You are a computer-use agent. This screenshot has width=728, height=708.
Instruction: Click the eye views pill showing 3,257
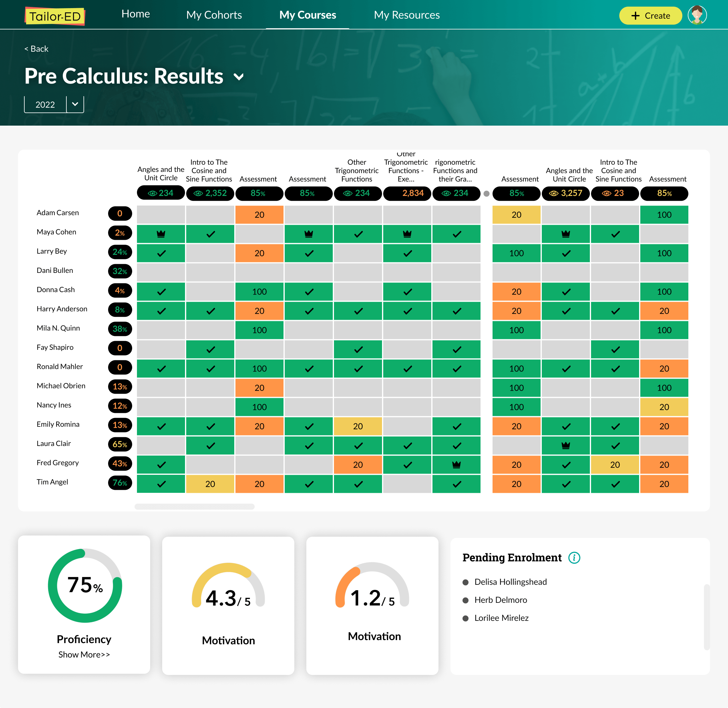(x=565, y=193)
